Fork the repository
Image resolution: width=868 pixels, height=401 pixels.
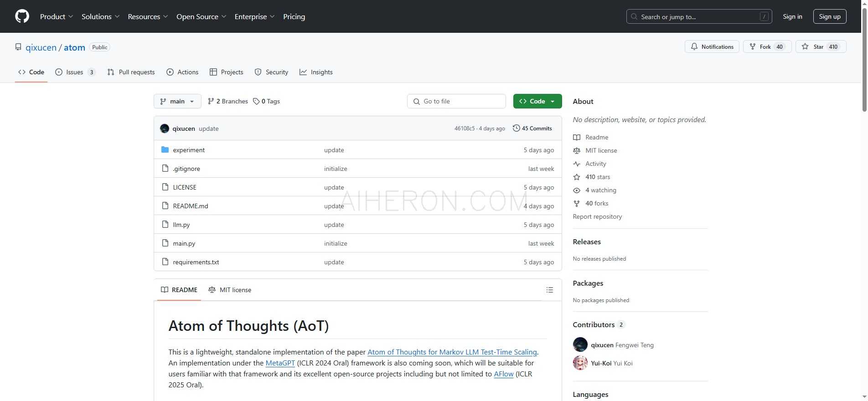pyautogui.click(x=767, y=46)
